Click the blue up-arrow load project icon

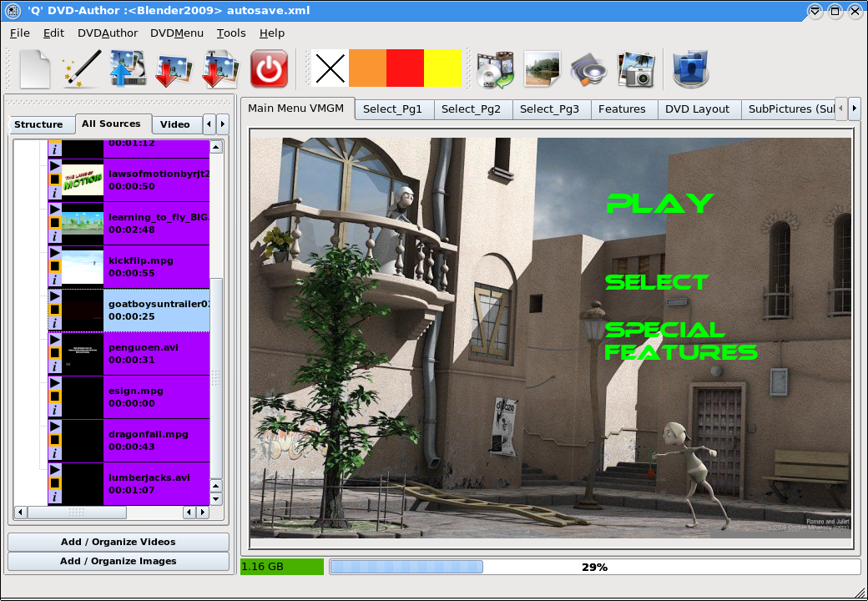pyautogui.click(x=129, y=69)
